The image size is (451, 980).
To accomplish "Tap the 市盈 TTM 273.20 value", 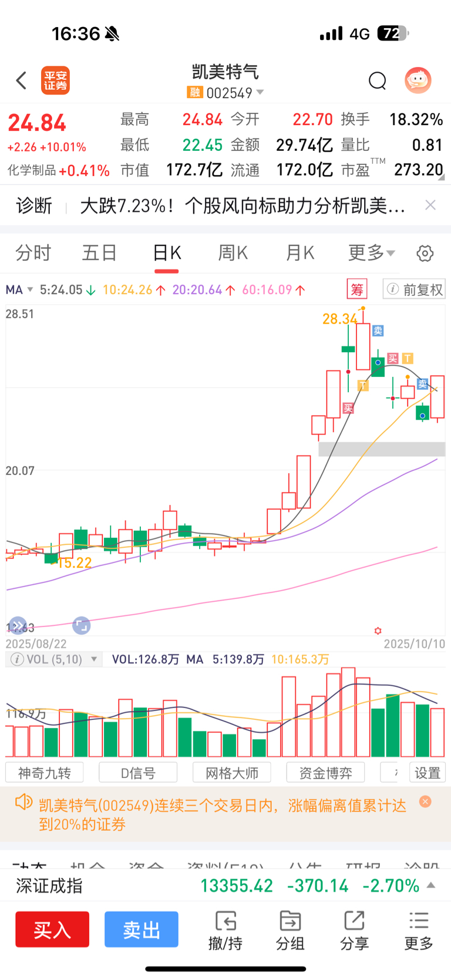I will 419,170.
